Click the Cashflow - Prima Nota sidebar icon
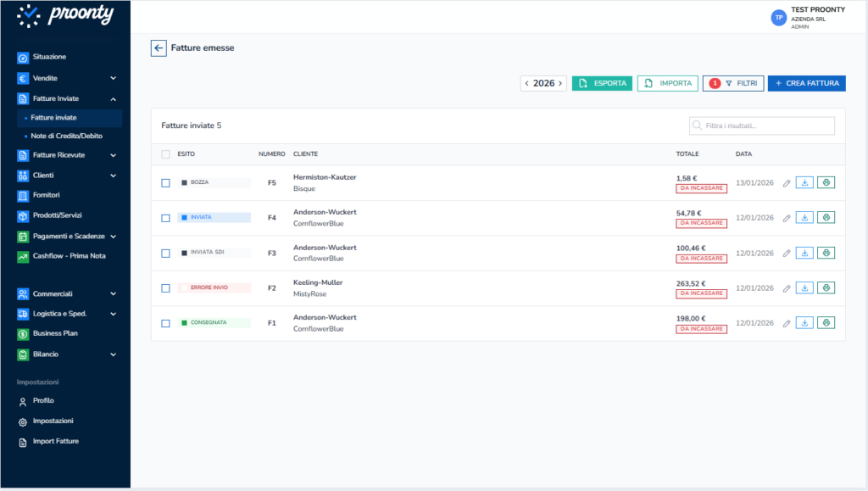The image size is (868, 491). 24,256
